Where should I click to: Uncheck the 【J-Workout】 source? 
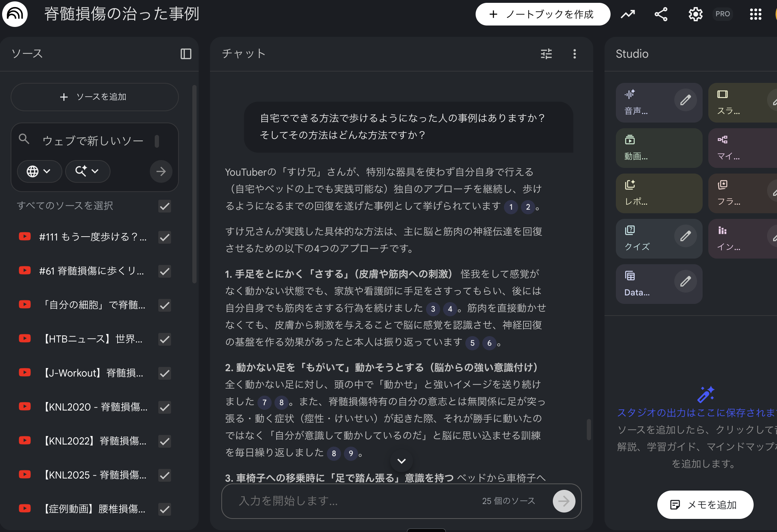click(164, 373)
